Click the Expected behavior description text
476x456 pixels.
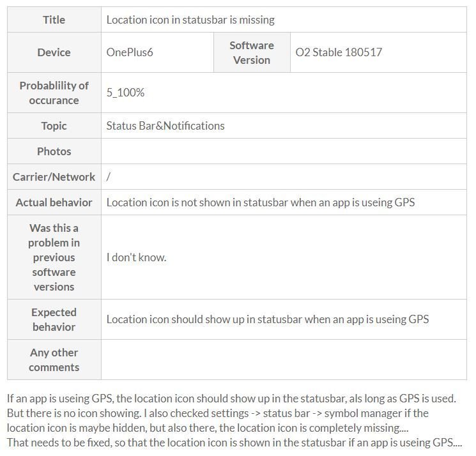click(268, 319)
